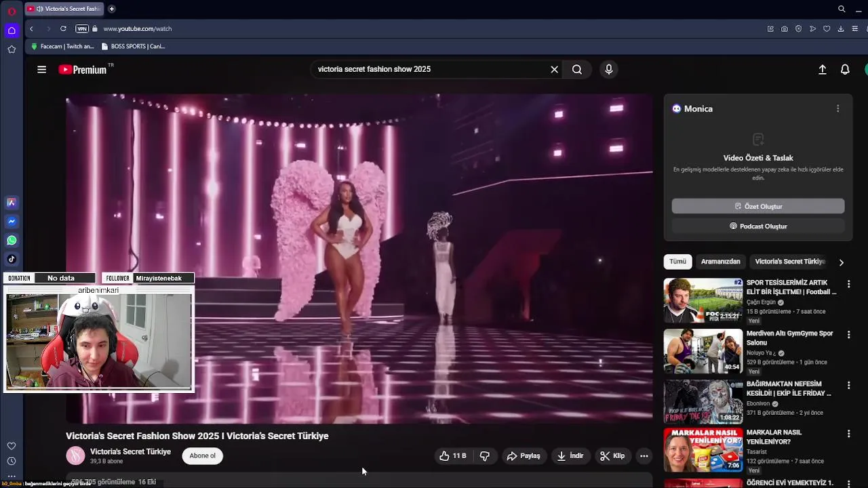This screenshot has height=488, width=868.
Task: Open the BOSS SPORTS bookmark
Action: pos(133,47)
